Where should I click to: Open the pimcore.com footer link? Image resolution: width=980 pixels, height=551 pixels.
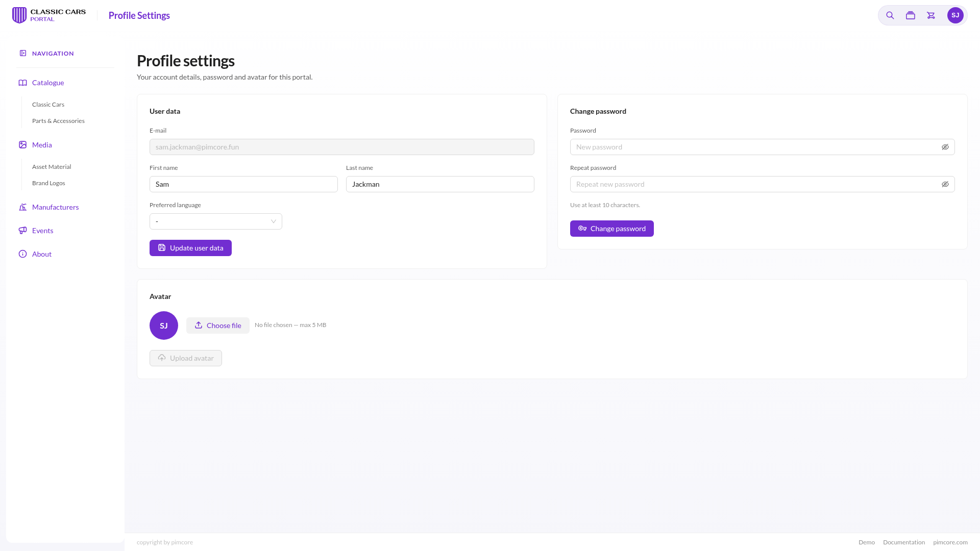950,542
